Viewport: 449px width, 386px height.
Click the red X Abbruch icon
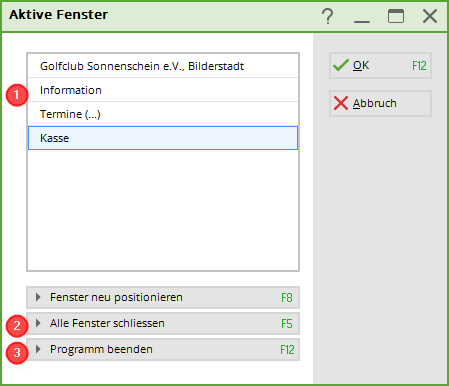pos(341,103)
